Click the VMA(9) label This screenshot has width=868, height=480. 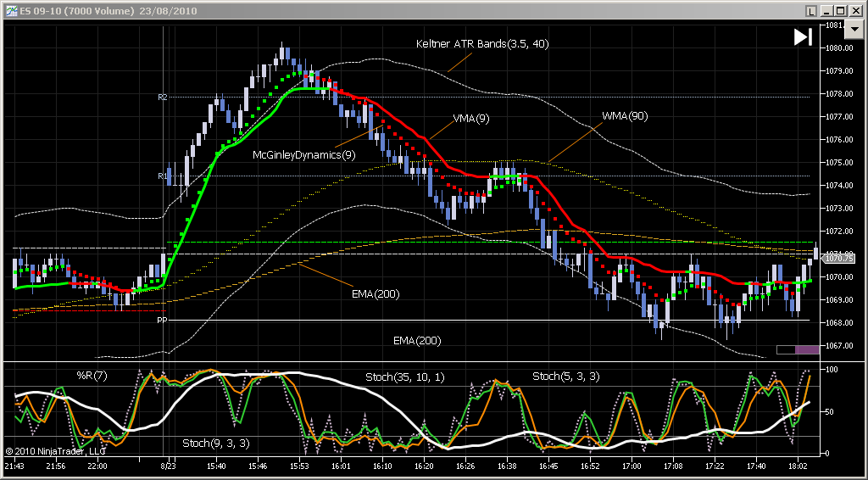(471, 119)
